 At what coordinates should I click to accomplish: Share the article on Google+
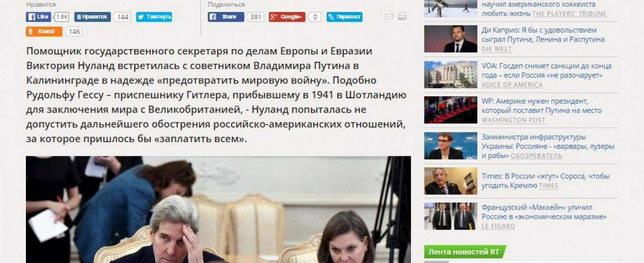(287, 17)
